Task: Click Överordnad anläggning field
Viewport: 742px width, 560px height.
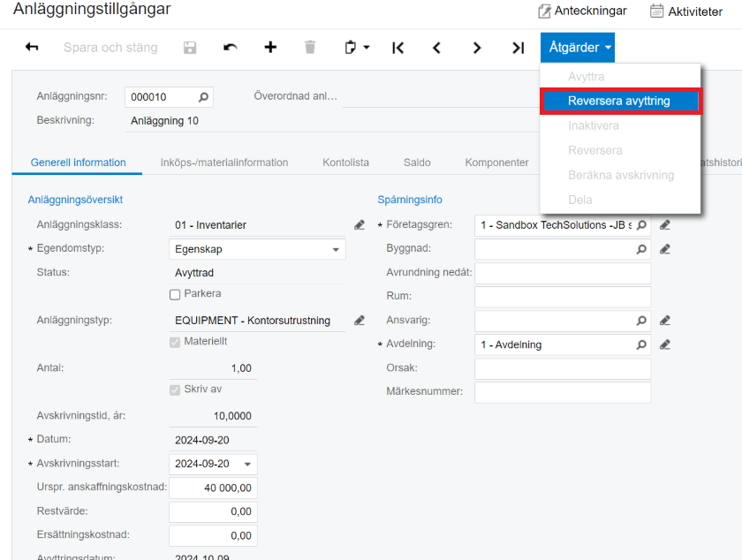Action: (440, 96)
